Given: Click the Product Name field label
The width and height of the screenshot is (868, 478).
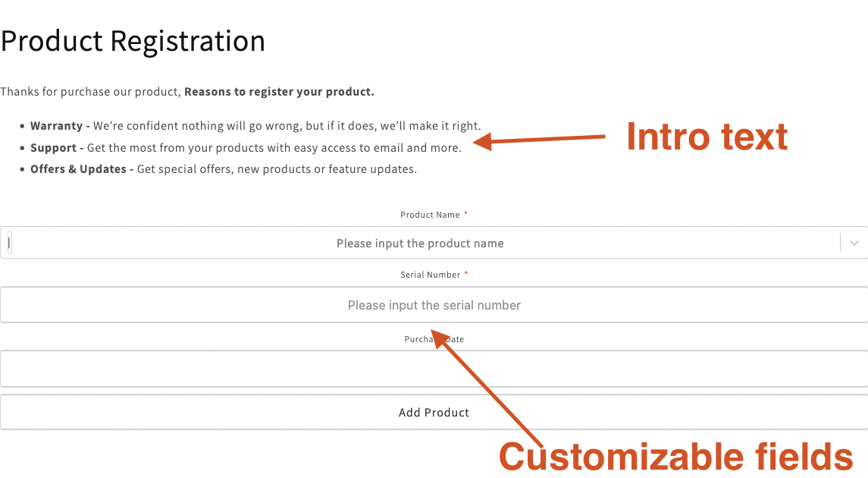Looking at the screenshot, I should (x=430, y=215).
